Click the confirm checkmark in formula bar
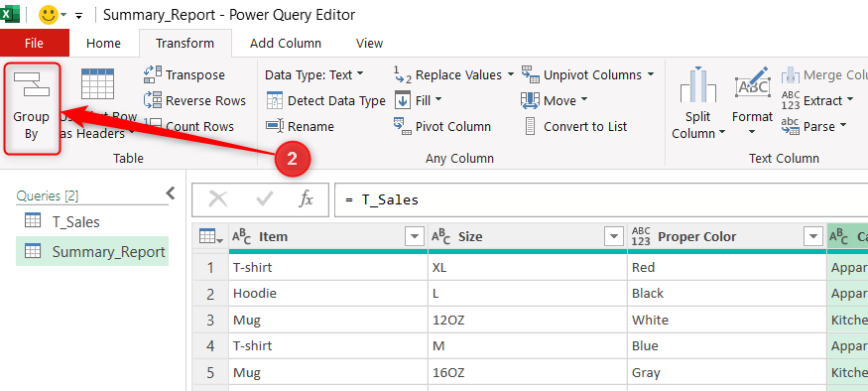 click(264, 198)
